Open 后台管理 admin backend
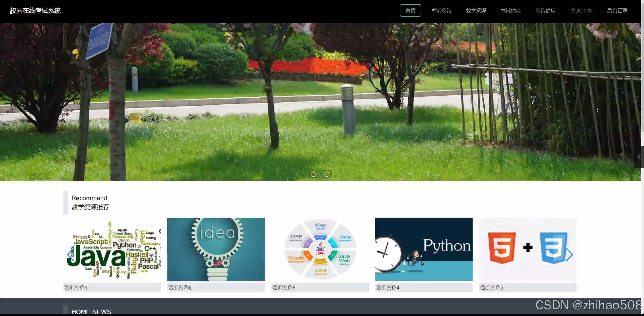Screen dimensions: 644x316 (x=617, y=10)
